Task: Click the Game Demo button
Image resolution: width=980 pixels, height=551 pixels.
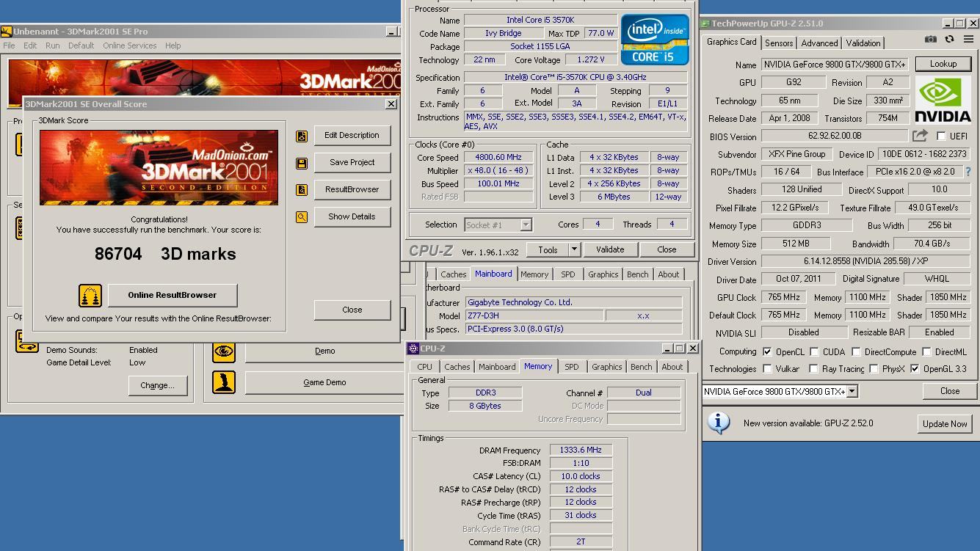Action: tap(324, 382)
